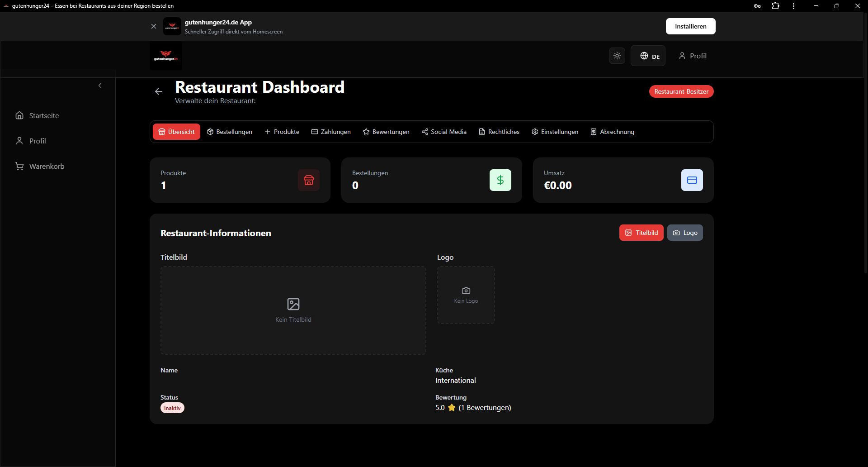Click the dollar icon on the Bestellungen card
The width and height of the screenshot is (868, 467).
point(500,180)
